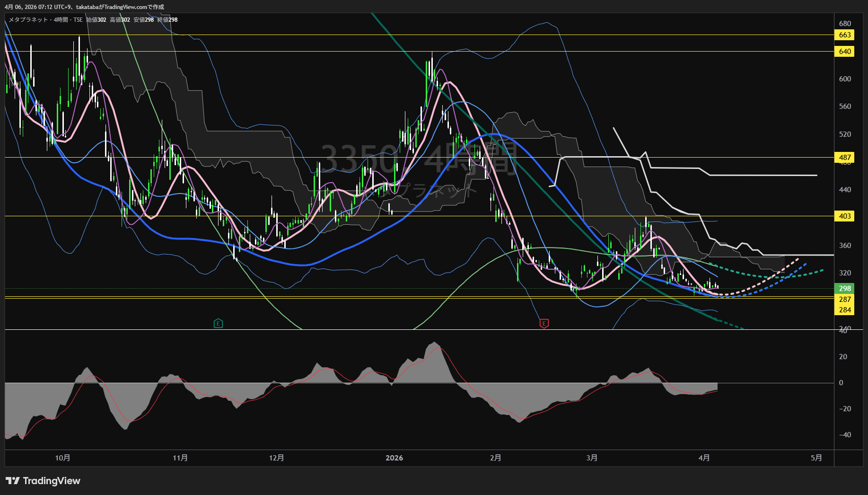Screen dimensions: 868x495
Task: Select the yellow 663 price level label
Action: [844, 35]
